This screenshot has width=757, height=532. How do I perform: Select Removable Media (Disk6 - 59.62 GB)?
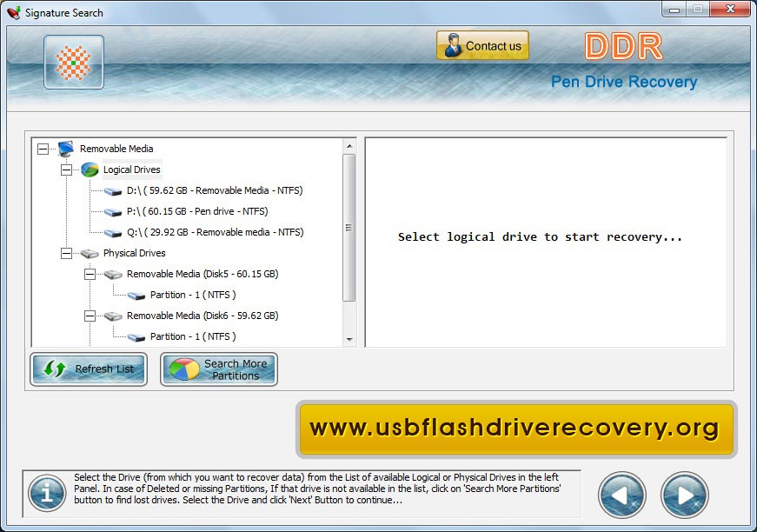click(x=203, y=316)
